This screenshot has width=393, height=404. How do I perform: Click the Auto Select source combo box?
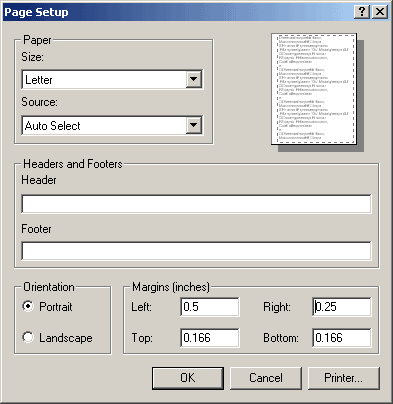[x=112, y=125]
